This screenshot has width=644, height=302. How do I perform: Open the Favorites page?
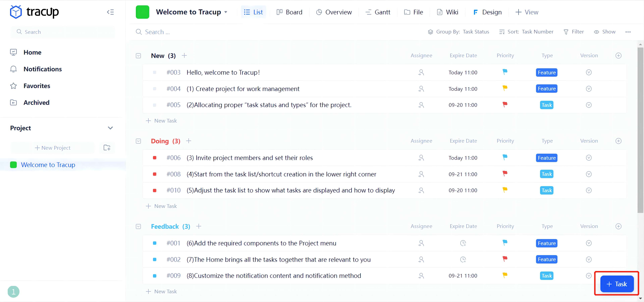(x=37, y=86)
